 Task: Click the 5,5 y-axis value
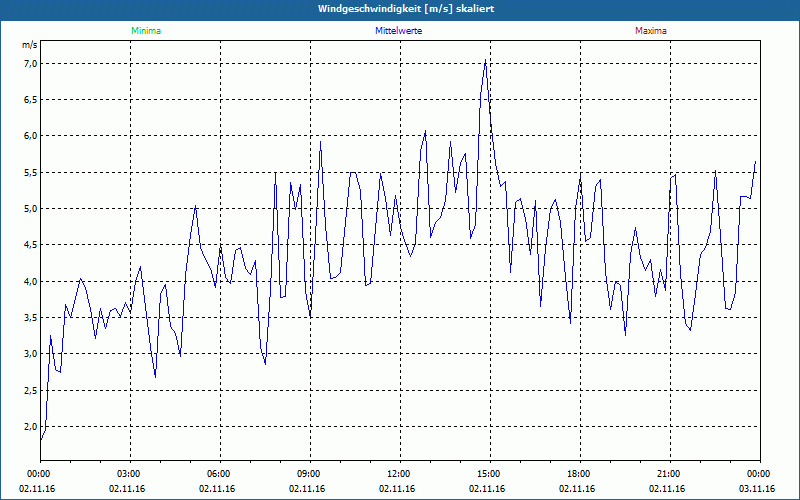[31, 172]
